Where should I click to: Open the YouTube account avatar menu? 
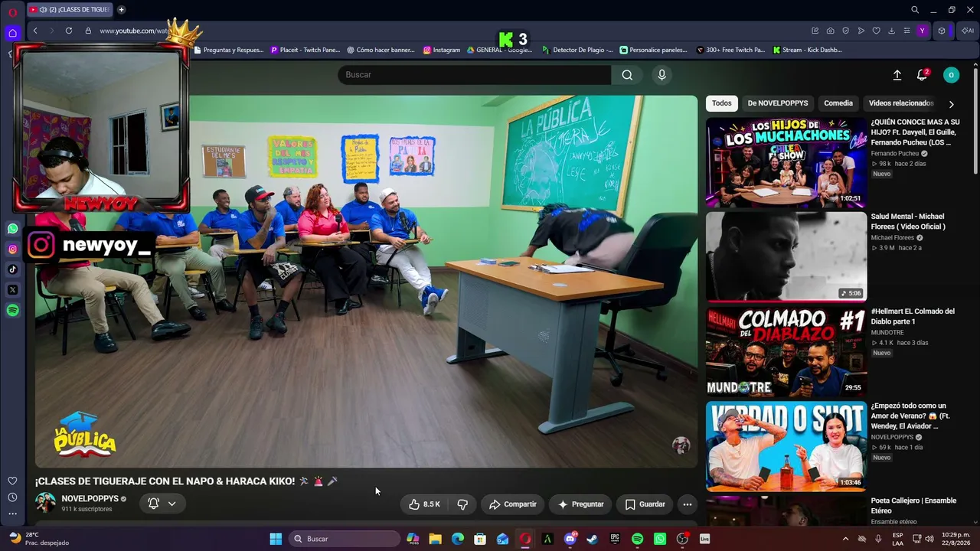click(x=951, y=75)
